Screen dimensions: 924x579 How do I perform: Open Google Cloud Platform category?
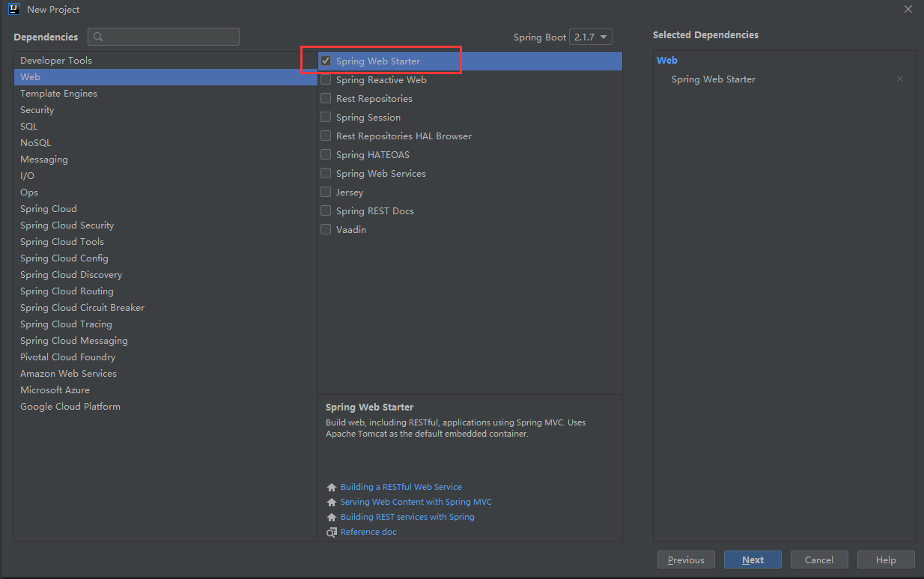(165, 407)
